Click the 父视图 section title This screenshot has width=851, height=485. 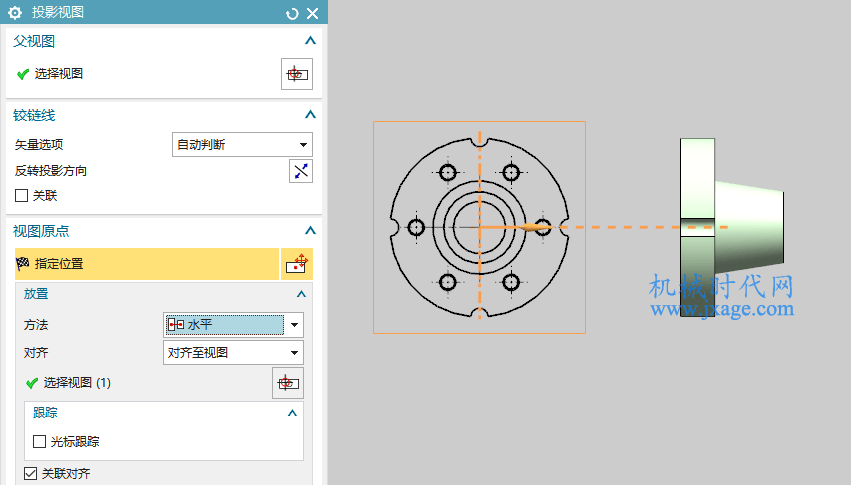coord(34,41)
